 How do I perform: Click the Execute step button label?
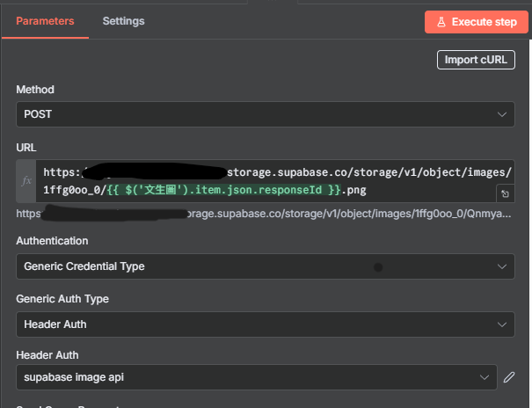point(484,22)
